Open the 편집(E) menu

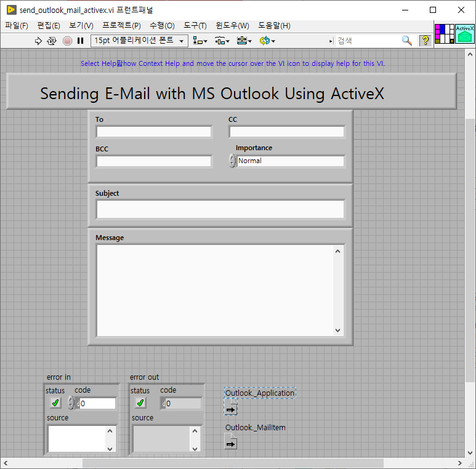pos(49,25)
